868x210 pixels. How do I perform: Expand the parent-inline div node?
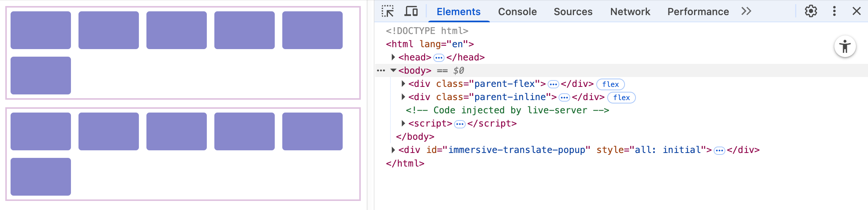(x=403, y=97)
